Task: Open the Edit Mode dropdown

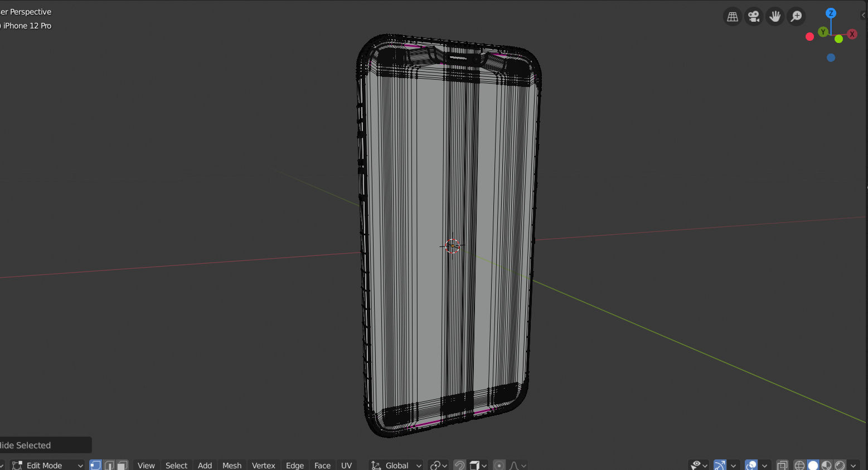Action: pyautogui.click(x=47, y=465)
